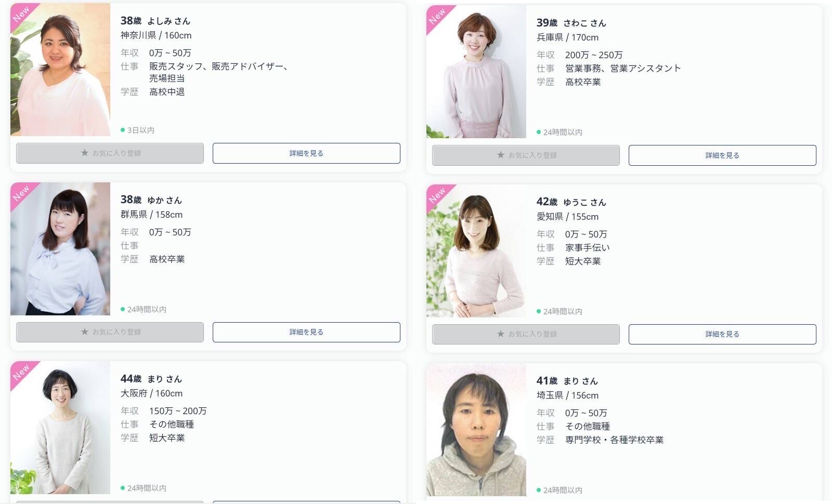This screenshot has height=504, width=832.
Task: Open さわこ's profile photo
Action: [x=476, y=72]
